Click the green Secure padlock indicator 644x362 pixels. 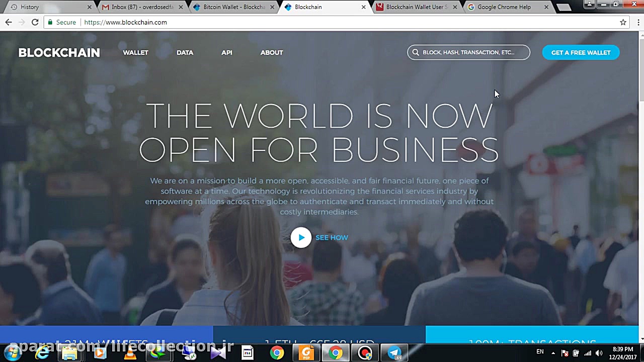(61, 22)
